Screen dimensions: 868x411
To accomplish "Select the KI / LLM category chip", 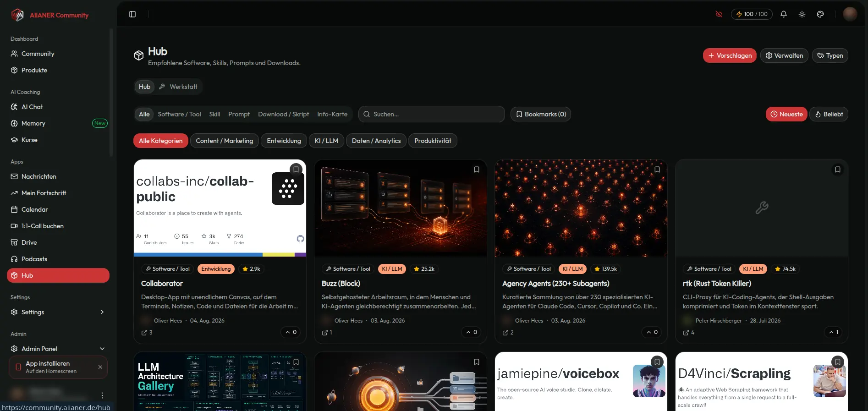I will tap(326, 141).
